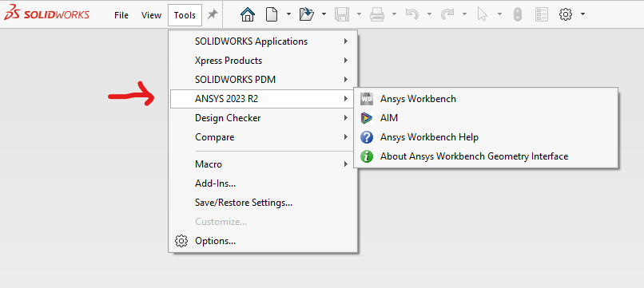This screenshot has width=644, height=288.
Task: Click the WB Ansys Workbench icon
Action: pyautogui.click(x=367, y=99)
